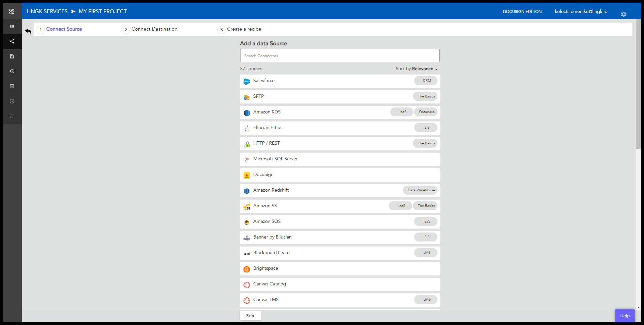Click the Banner by Ellucian icon
The height and width of the screenshot is (325, 644).
[x=247, y=238]
